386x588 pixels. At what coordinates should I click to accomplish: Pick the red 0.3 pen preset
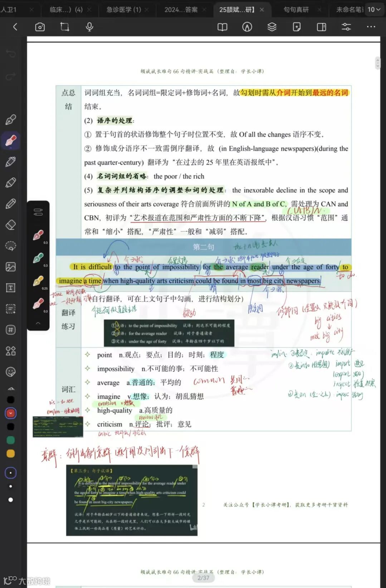coord(38,235)
